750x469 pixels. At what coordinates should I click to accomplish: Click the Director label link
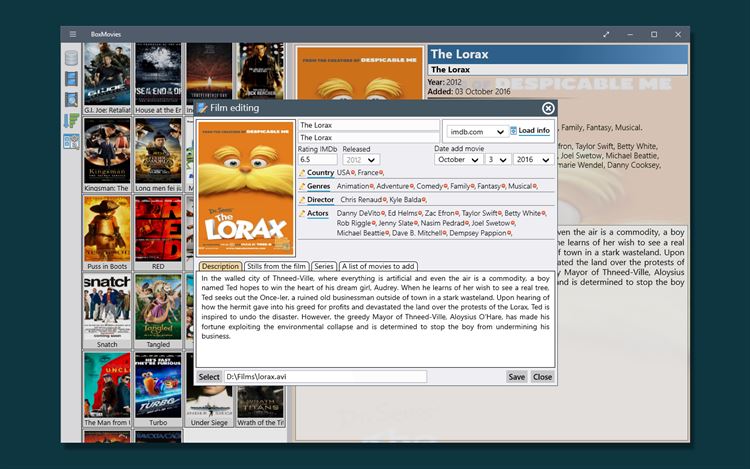[320, 200]
